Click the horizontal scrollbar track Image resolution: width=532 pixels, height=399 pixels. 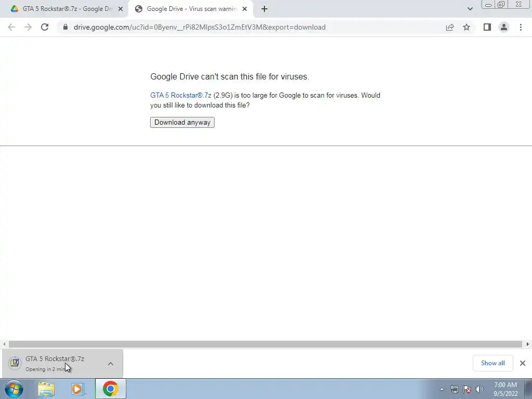[265, 344]
